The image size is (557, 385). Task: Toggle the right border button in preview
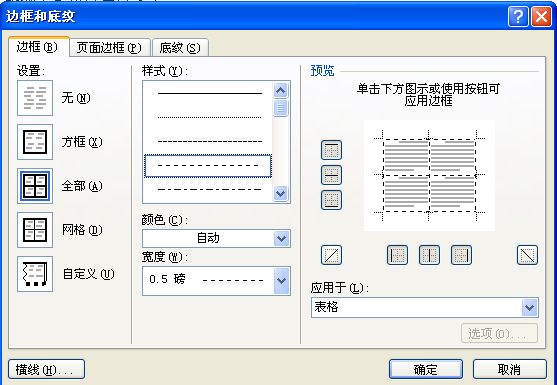point(461,255)
